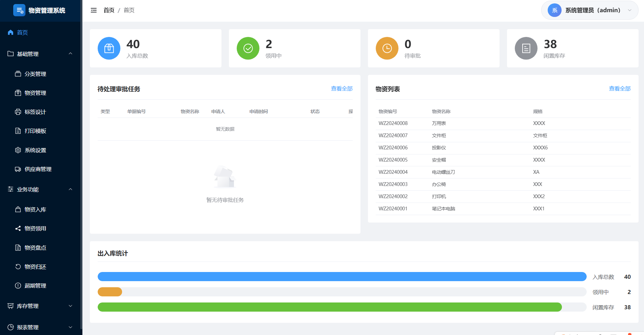Click the 暂无待审批任务 empty placeholder image
Image resolution: width=644 pixels, height=335 pixels.
(225, 177)
